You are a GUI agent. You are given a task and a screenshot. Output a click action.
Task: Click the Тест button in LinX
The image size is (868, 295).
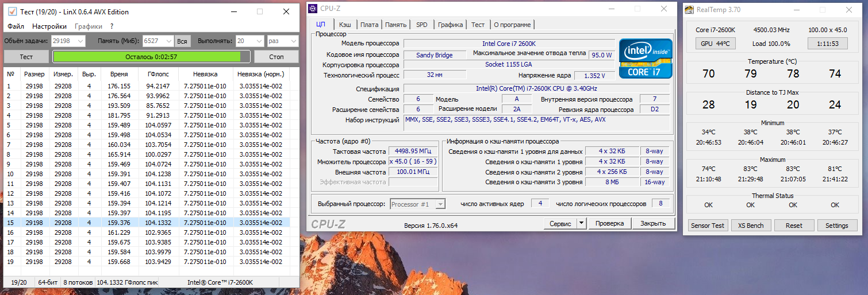point(26,57)
